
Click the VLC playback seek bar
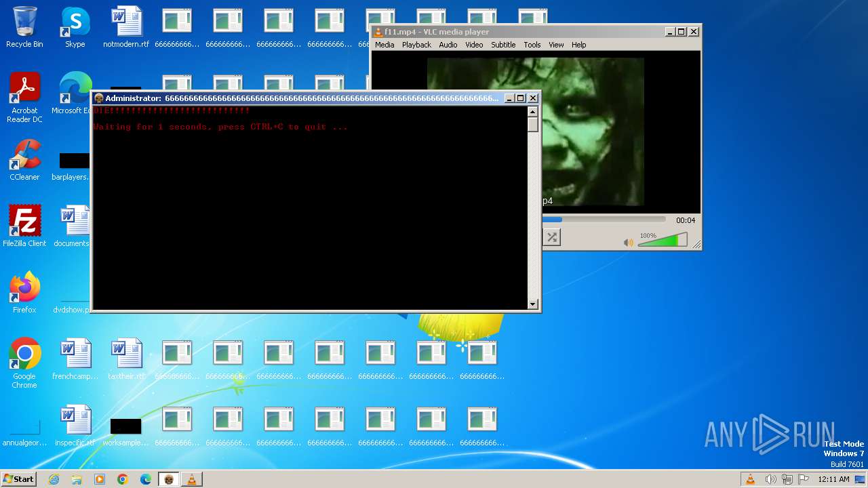(604, 220)
